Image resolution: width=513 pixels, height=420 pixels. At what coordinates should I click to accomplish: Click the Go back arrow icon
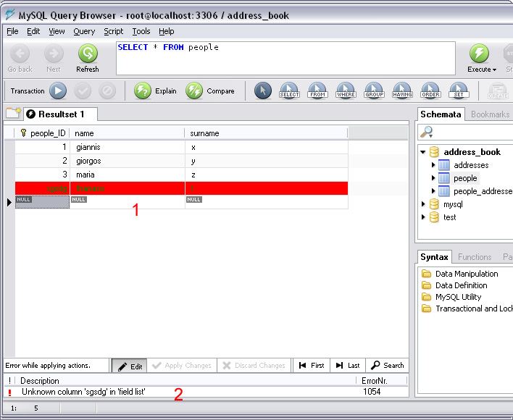(x=20, y=54)
